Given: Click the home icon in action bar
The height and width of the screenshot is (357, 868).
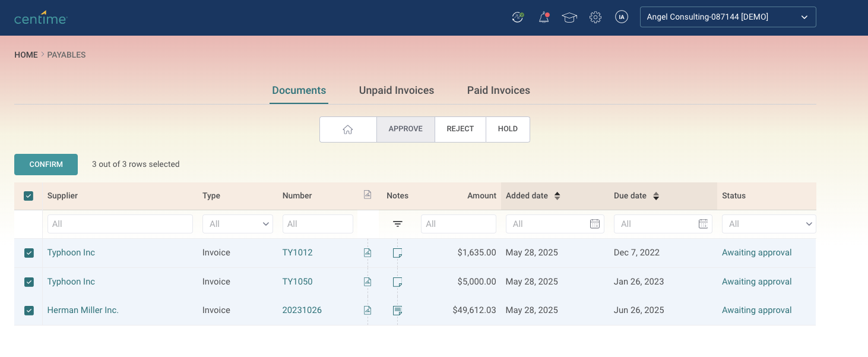Looking at the screenshot, I should (x=348, y=129).
